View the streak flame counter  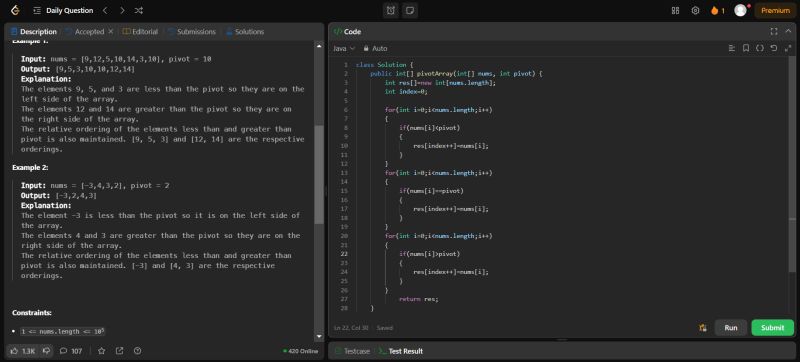pos(717,10)
